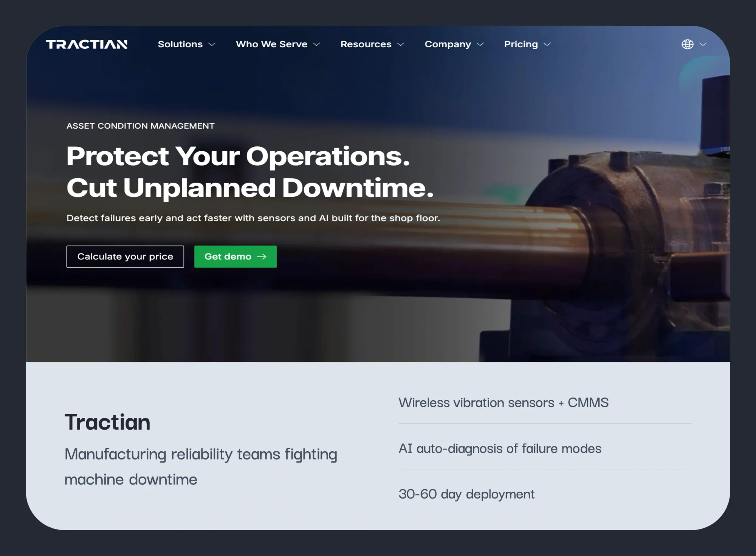Screen dimensions: 756x556
Task: Click the Detect failures early subheading
Action: (253, 218)
